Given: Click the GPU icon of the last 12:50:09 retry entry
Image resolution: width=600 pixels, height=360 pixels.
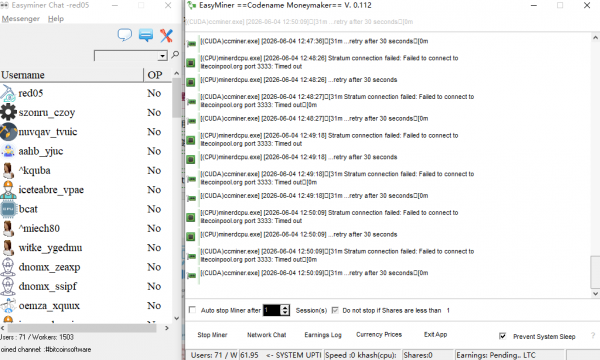Looking at the screenshot, I should coord(191,275).
